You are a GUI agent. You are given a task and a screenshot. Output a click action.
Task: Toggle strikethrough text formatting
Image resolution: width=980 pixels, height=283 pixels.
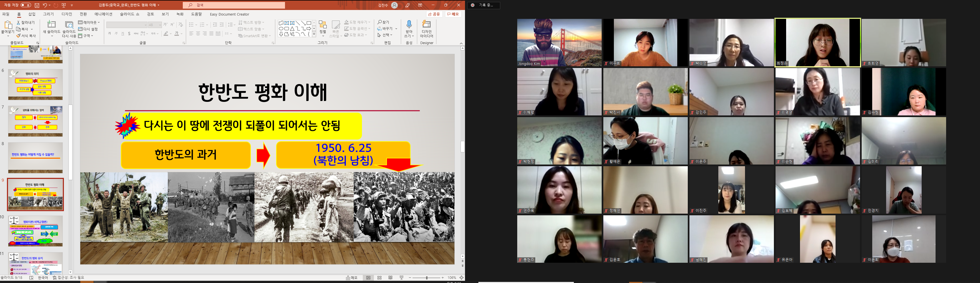pos(136,34)
